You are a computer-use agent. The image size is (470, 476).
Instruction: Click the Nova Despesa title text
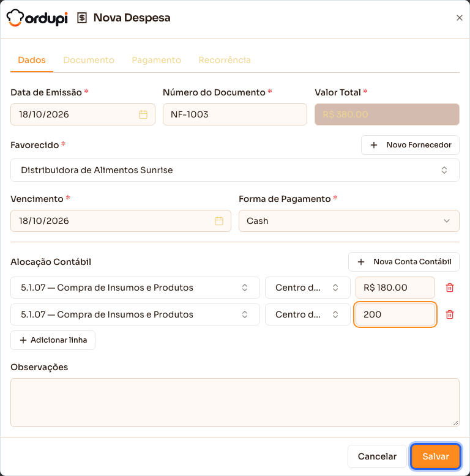point(132,18)
